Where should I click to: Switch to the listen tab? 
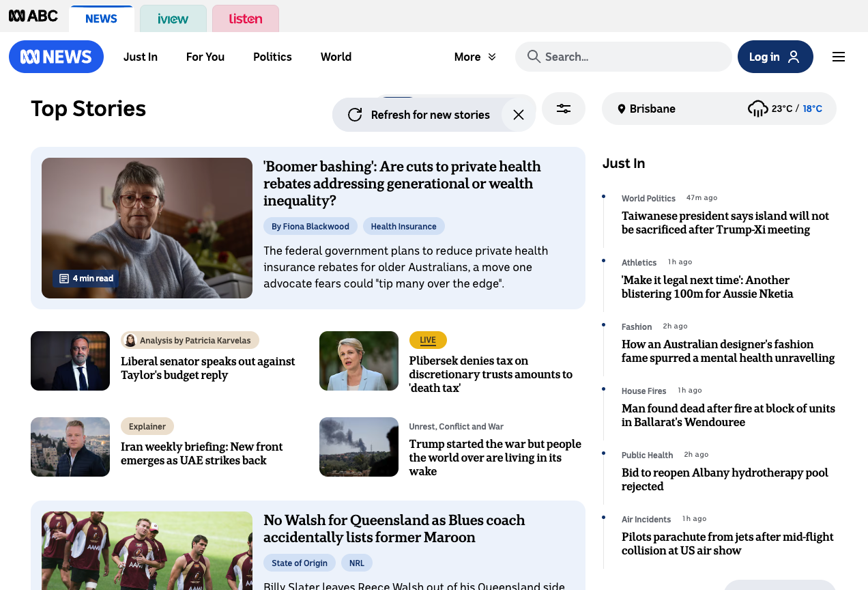coord(246,18)
